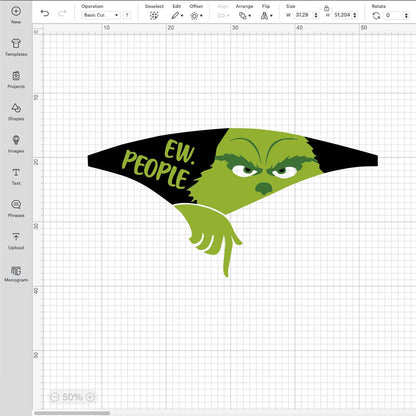This screenshot has height=416, width=416.
Task: Redo the last action
Action: coord(62,13)
